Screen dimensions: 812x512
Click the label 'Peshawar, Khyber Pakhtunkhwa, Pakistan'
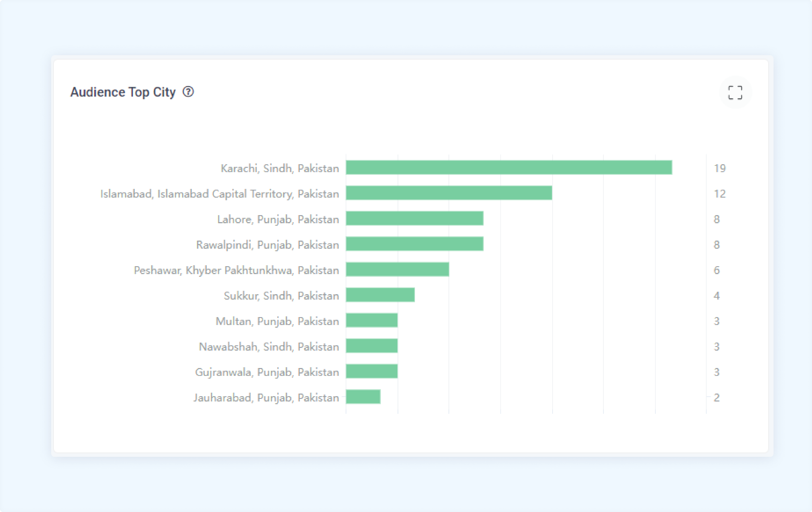click(236, 270)
